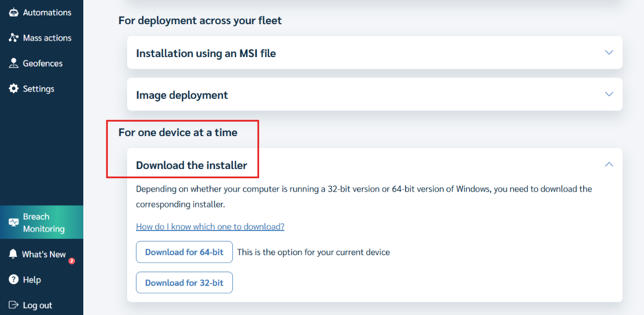
Task: Click the paragraph starting Depending on whether your computer
Action: [x=364, y=196]
